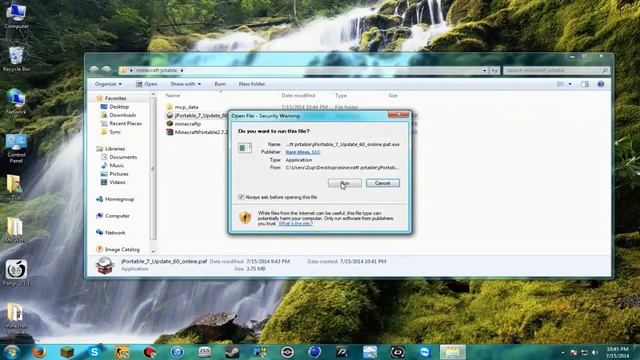Launch Firefox from the taskbar
Screen dimensions: 640x360
tap(40, 352)
